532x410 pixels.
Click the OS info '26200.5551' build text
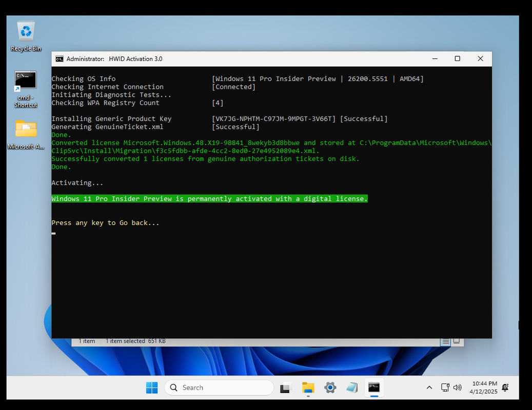pyautogui.click(x=367, y=79)
